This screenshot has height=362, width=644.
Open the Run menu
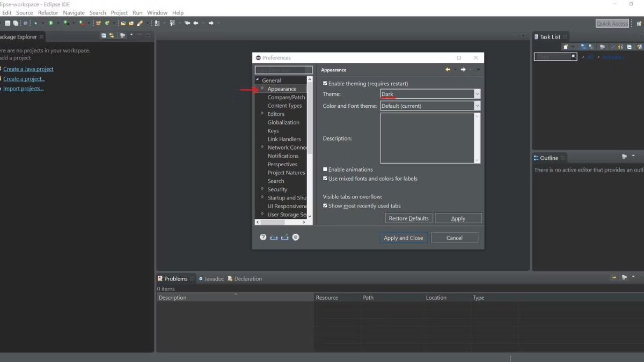[x=137, y=13]
